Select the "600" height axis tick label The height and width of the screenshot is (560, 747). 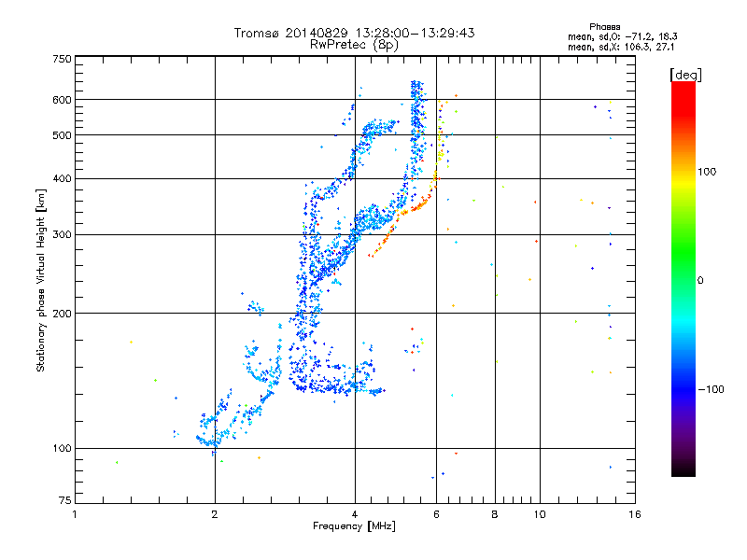(62, 100)
